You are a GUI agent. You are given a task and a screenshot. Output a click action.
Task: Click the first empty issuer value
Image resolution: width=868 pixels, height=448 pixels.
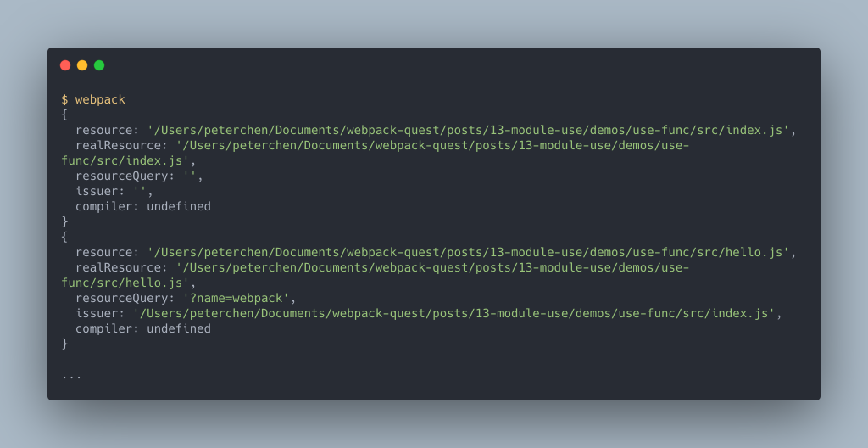(140, 191)
